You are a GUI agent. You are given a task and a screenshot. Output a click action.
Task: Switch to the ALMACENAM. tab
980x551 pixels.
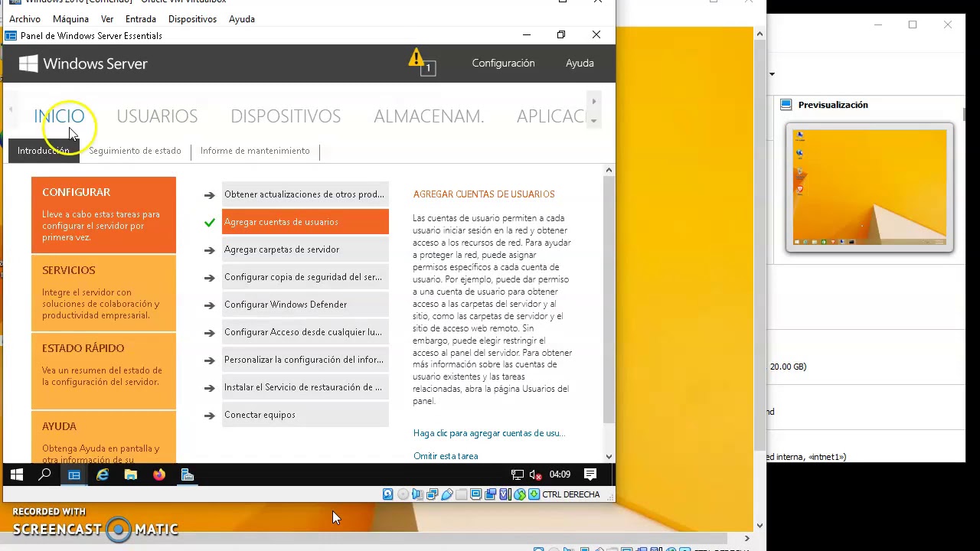click(x=429, y=116)
